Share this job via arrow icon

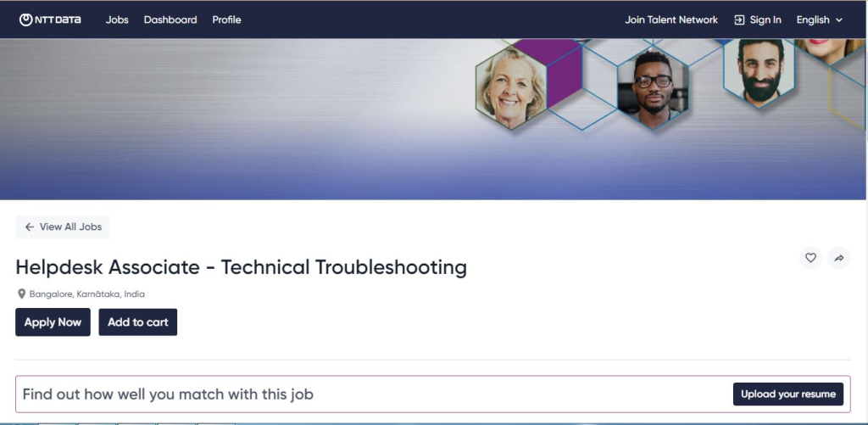pyautogui.click(x=838, y=258)
